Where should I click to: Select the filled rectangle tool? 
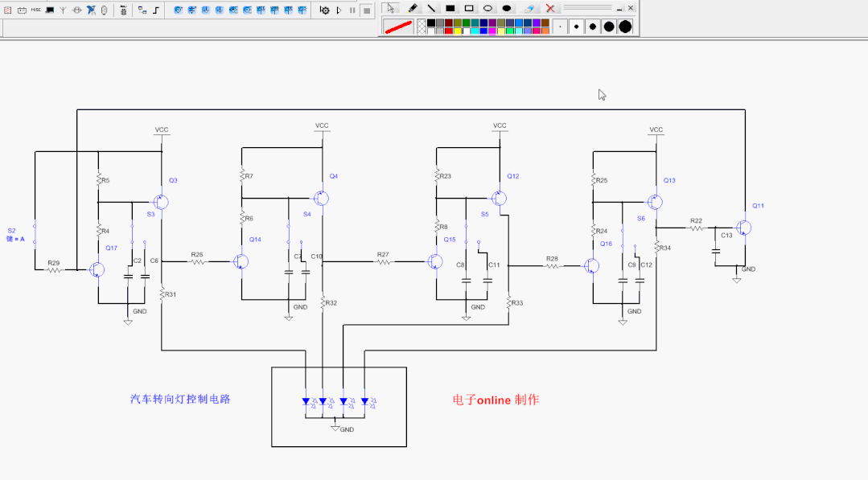tap(450, 9)
